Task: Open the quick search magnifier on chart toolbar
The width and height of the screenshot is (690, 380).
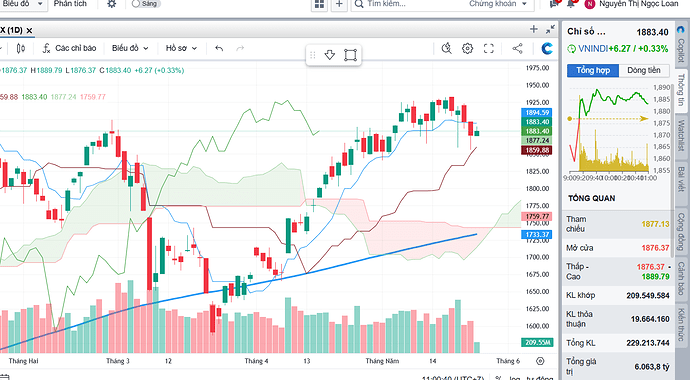Action: [x=446, y=48]
